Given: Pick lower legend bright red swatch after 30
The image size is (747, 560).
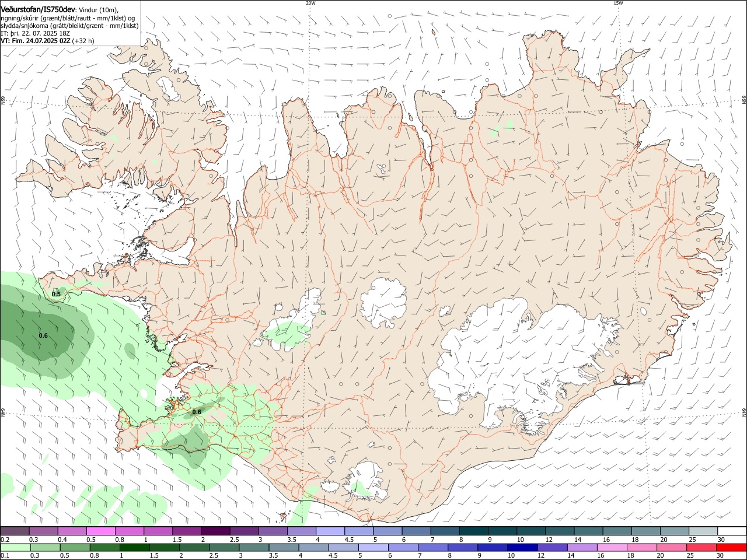Looking at the screenshot, I should pyautogui.click(x=731, y=548).
